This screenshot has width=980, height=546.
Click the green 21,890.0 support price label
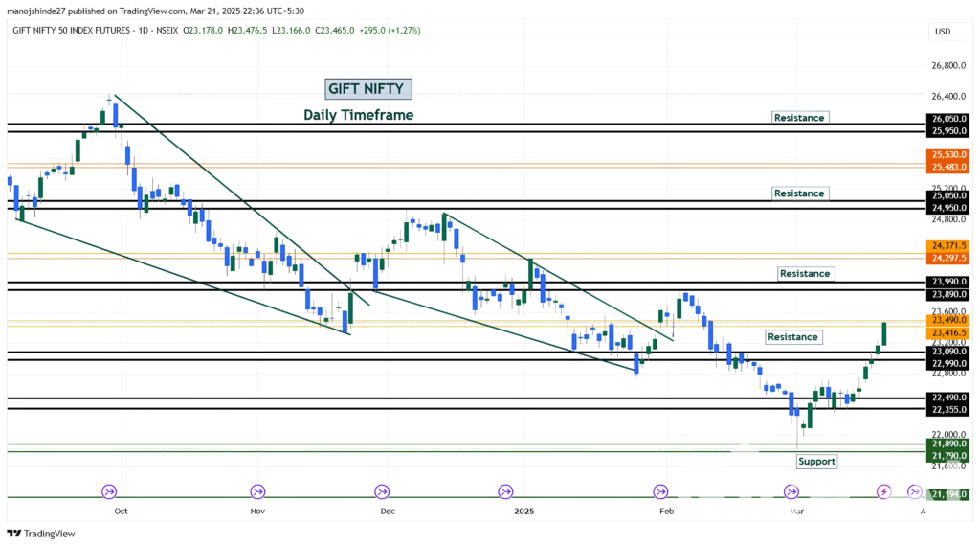coord(948,444)
